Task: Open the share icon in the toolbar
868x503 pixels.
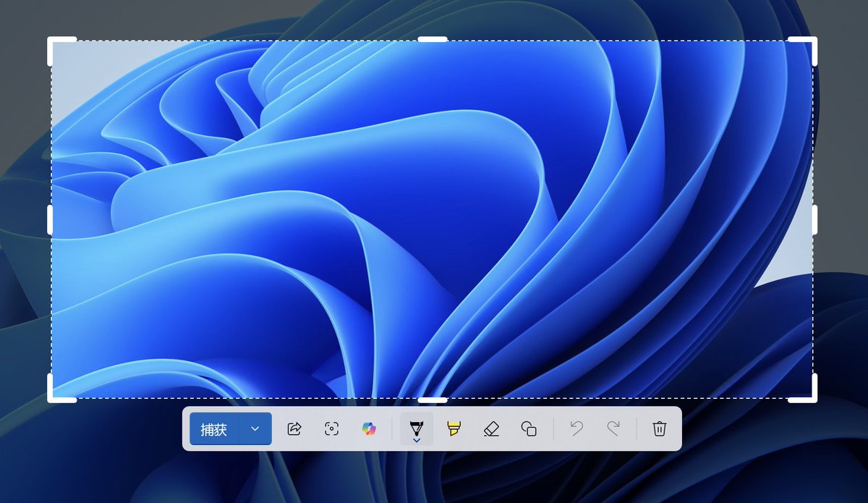Action: 294,429
